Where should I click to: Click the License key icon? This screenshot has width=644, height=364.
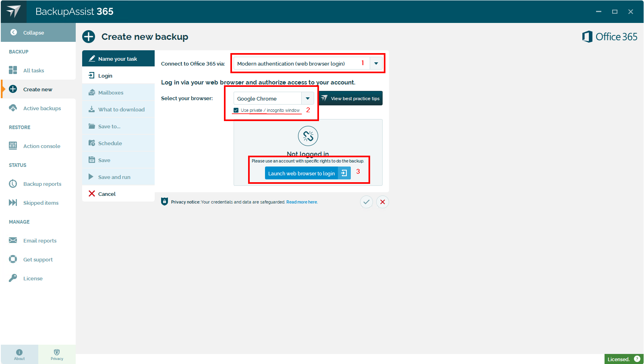coord(13,278)
